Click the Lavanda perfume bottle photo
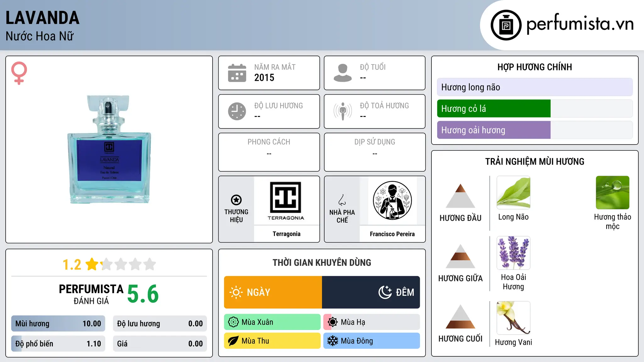The width and height of the screenshot is (644, 362). click(109, 149)
